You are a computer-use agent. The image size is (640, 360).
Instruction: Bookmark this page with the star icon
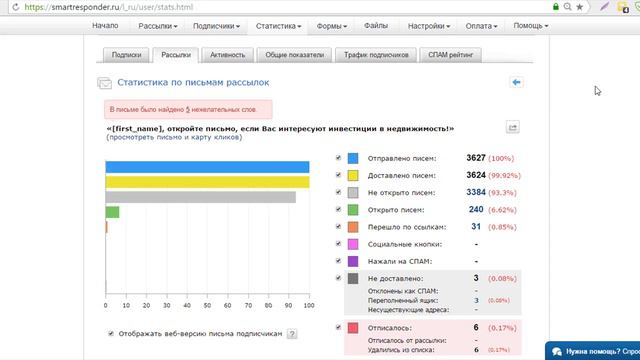coord(580,7)
